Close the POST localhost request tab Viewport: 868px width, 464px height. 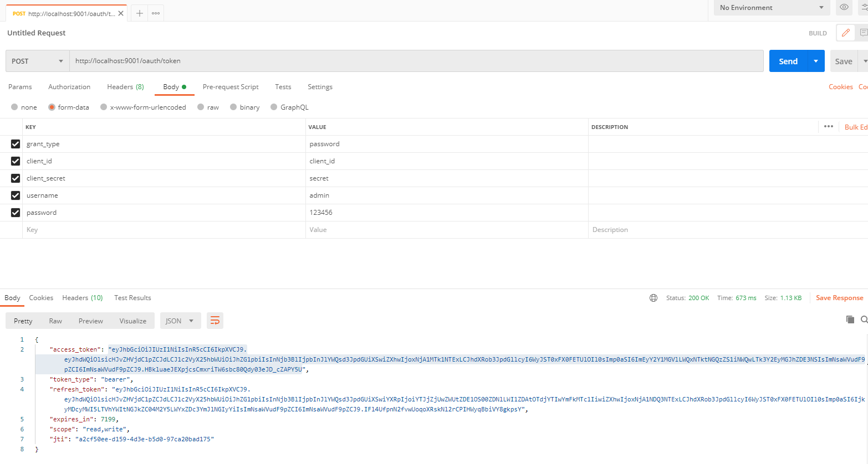(121, 13)
